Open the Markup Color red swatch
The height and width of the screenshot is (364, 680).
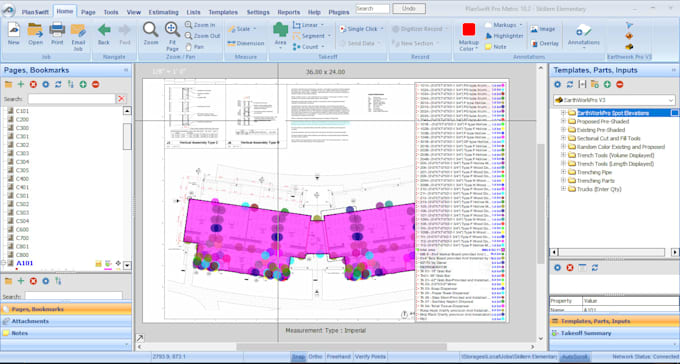point(468,30)
